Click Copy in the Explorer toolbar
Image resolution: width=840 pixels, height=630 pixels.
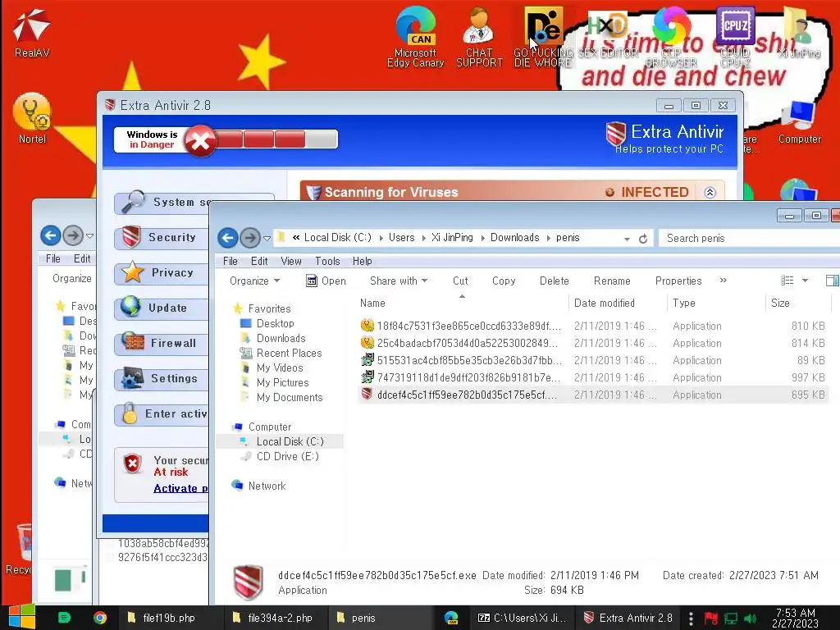[x=504, y=281]
